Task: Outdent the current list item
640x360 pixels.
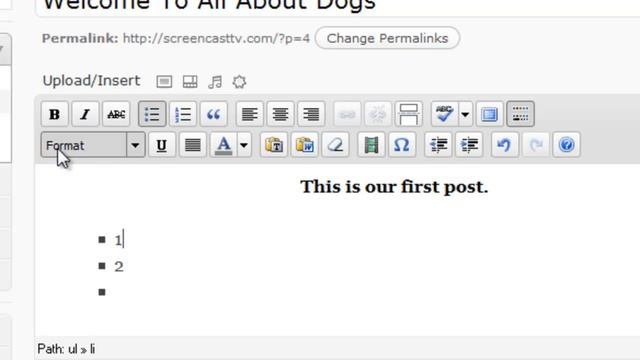Action: coord(438,145)
